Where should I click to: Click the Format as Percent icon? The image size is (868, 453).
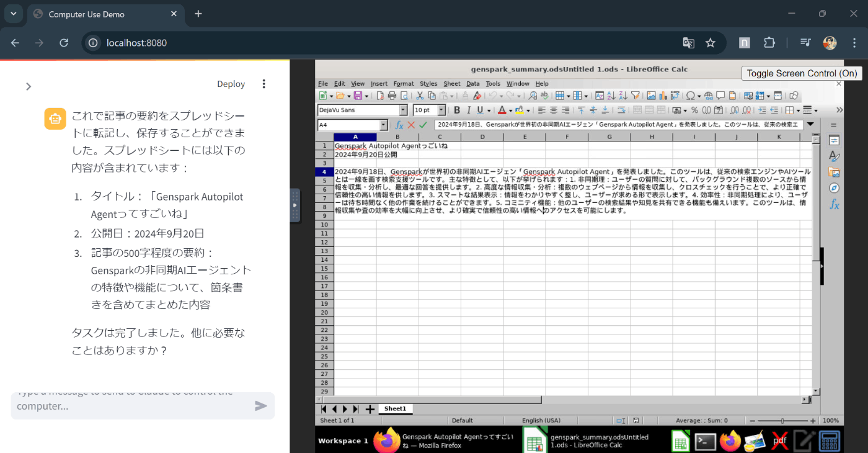pos(694,110)
